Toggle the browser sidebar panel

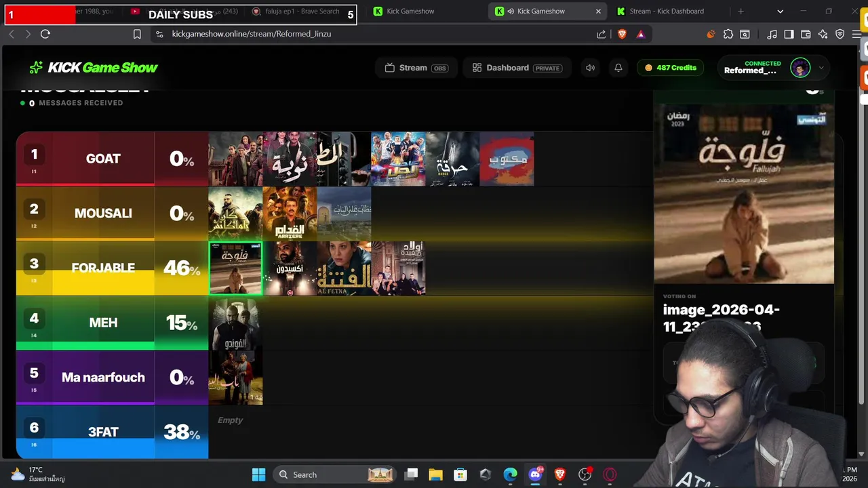(789, 34)
